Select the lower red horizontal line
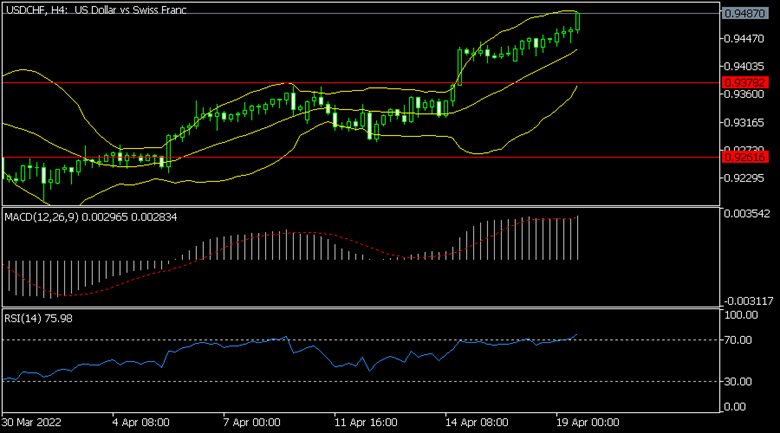The width and height of the screenshot is (780, 433). click(x=361, y=157)
